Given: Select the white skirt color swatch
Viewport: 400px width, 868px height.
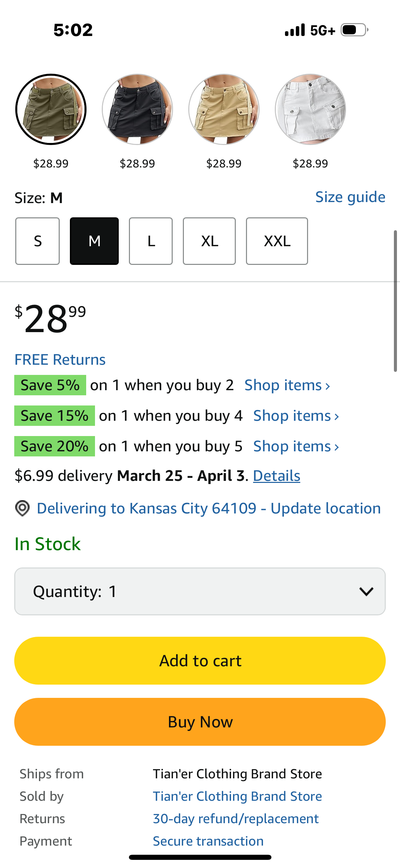Looking at the screenshot, I should [x=310, y=109].
